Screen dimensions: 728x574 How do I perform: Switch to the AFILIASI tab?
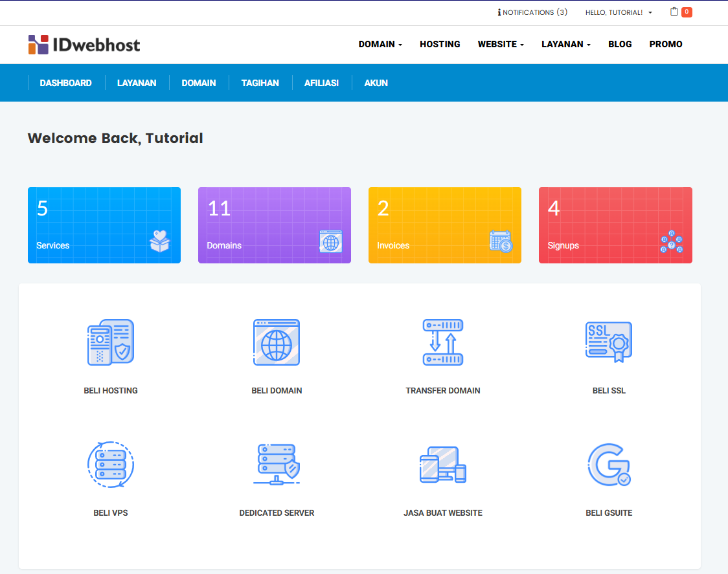pyautogui.click(x=321, y=83)
